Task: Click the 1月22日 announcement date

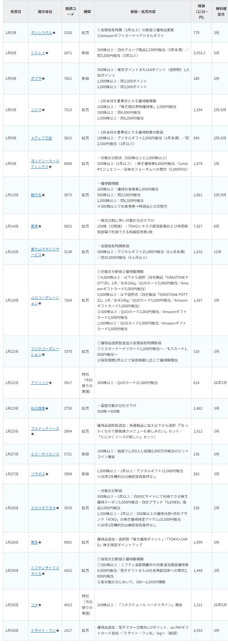Action: point(12,383)
